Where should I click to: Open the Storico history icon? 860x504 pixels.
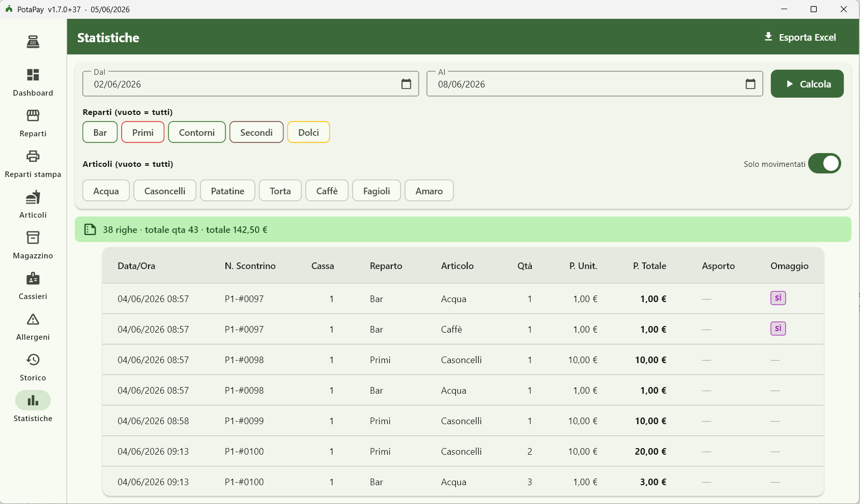[x=33, y=360]
